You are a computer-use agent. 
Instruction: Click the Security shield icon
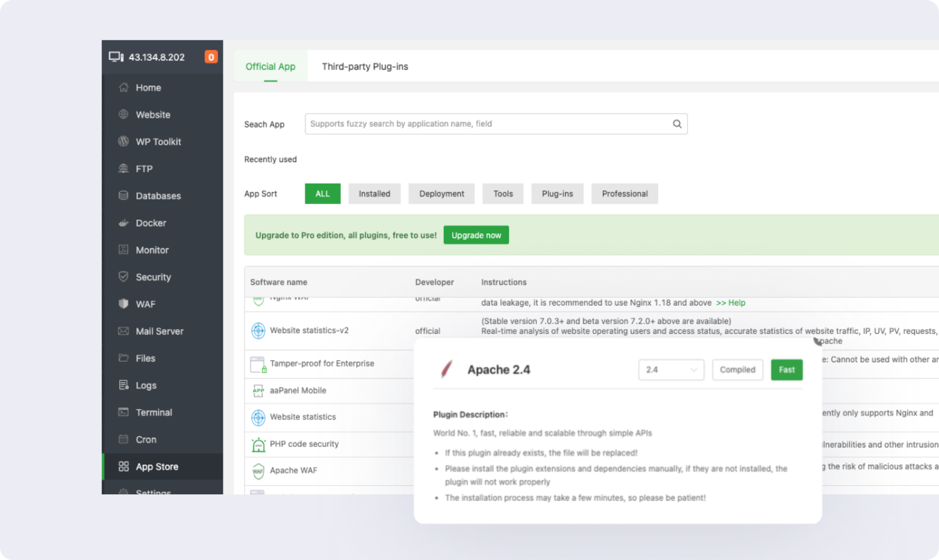(x=123, y=277)
